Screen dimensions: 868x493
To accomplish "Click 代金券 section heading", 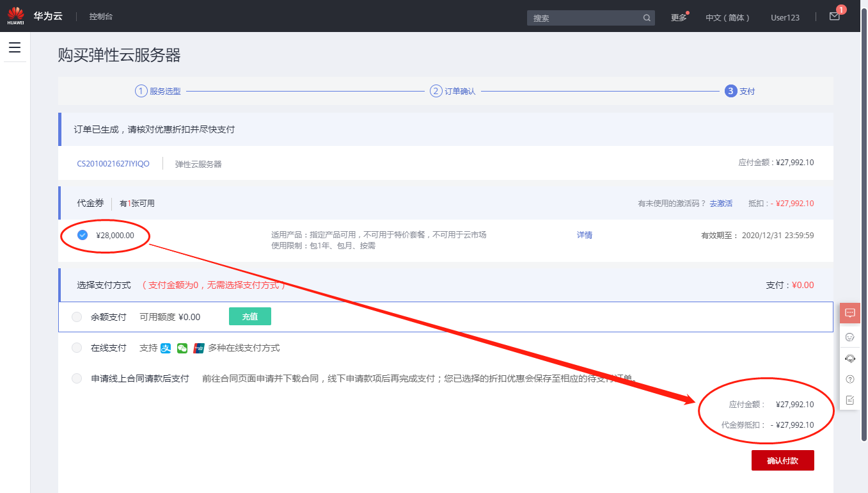I will tap(90, 203).
